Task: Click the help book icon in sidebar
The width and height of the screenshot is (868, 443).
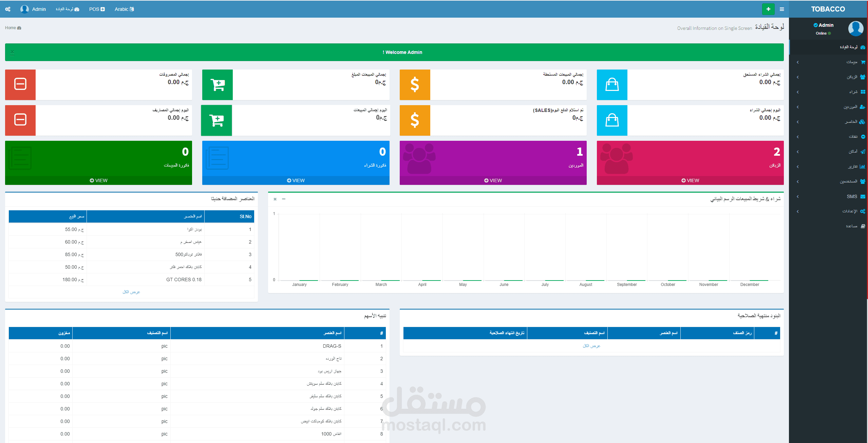Action: point(863,226)
